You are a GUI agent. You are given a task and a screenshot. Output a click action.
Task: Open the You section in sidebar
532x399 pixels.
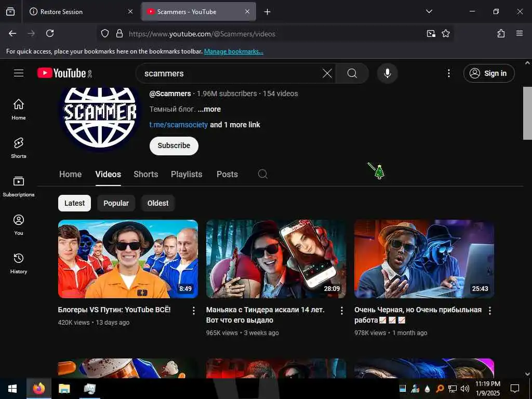[19, 224]
